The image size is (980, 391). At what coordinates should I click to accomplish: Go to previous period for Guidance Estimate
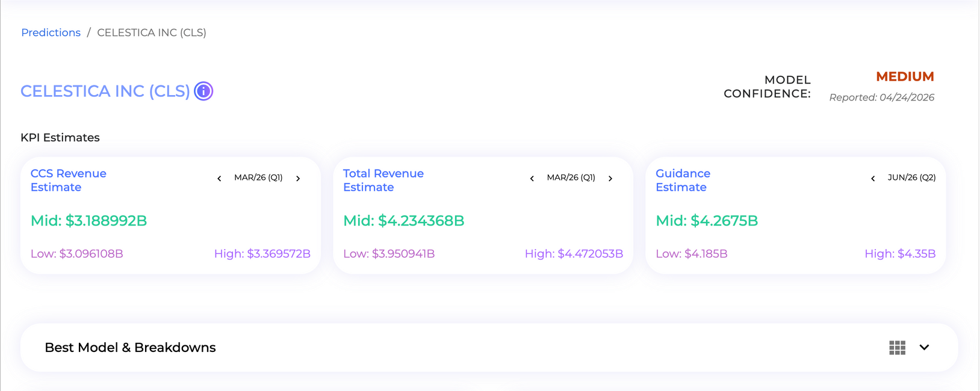(873, 178)
